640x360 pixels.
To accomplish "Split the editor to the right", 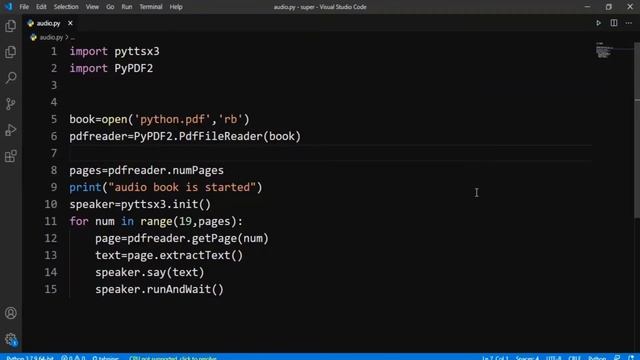I will click(613, 23).
